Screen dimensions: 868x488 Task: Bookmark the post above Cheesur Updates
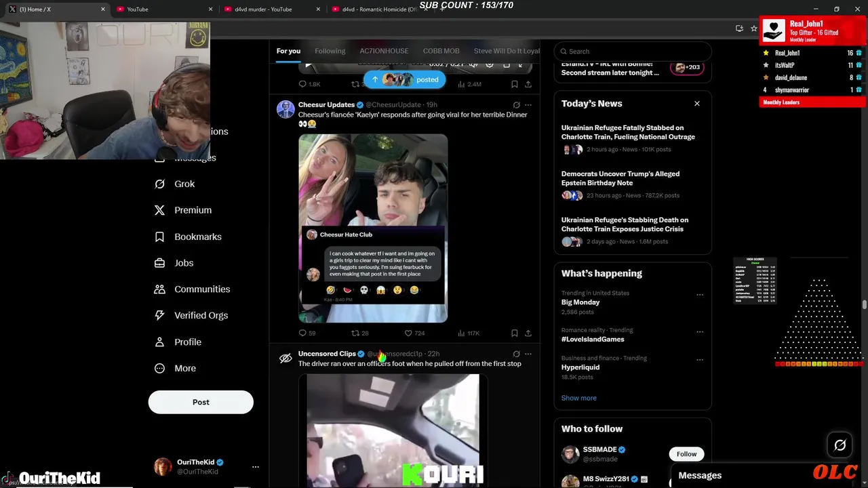pyautogui.click(x=515, y=84)
